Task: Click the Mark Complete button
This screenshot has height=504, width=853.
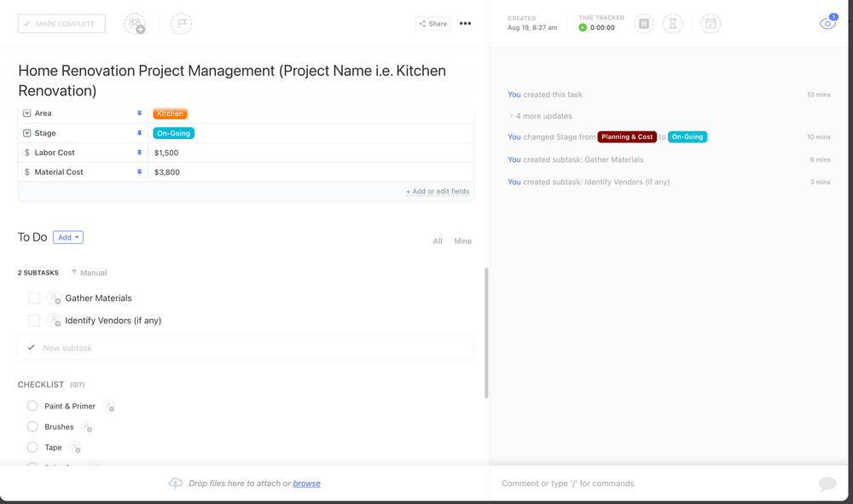Action: [61, 23]
